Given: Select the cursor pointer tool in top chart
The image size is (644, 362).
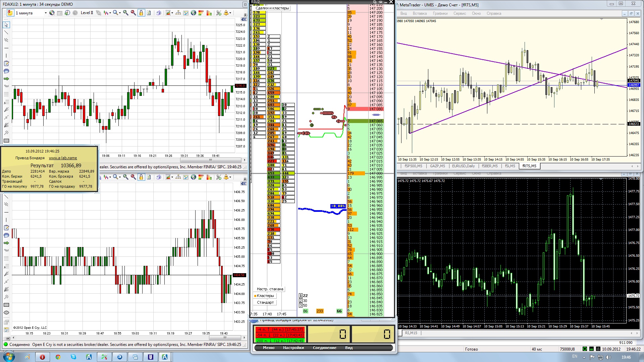Looking at the screenshot, I should [6, 25].
